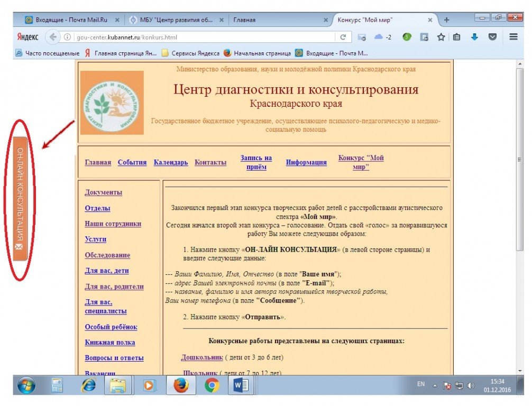Open "Наши сотрудники" in the sidebar
Screen dimensions: 532x406
pos(113,224)
